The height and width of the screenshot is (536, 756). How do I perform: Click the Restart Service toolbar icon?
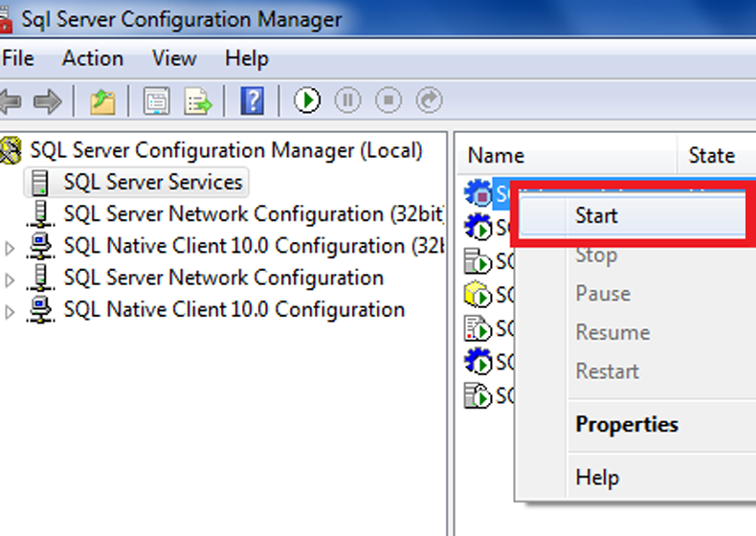pyautogui.click(x=430, y=100)
